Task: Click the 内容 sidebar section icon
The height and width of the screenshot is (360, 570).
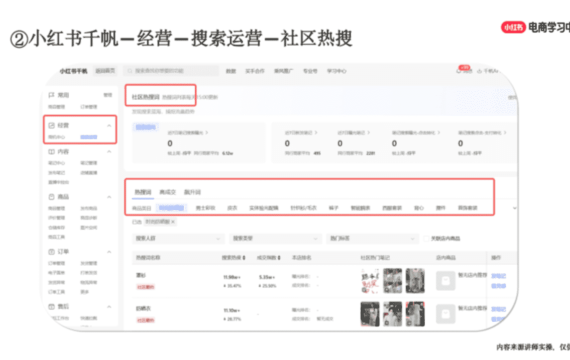Action: click(x=52, y=152)
